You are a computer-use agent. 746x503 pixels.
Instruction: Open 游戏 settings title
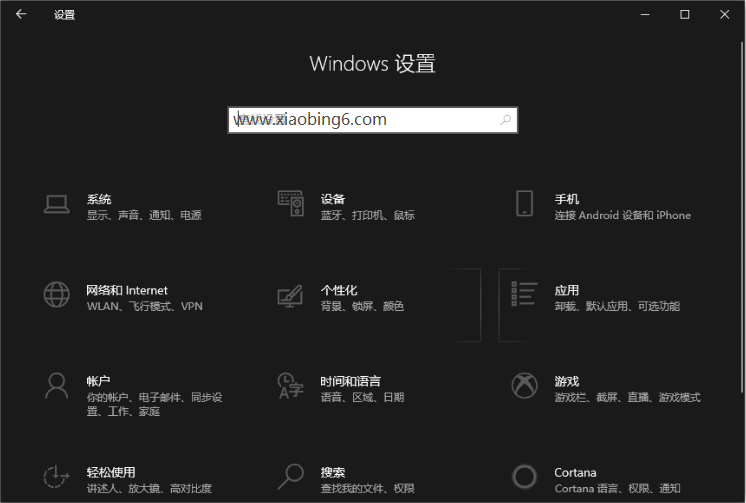567,381
